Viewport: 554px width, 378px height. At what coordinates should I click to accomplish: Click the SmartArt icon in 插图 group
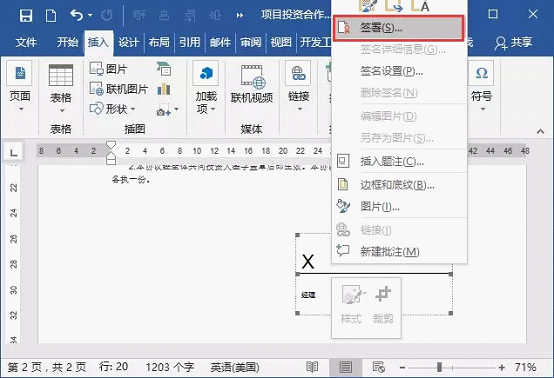(x=164, y=69)
